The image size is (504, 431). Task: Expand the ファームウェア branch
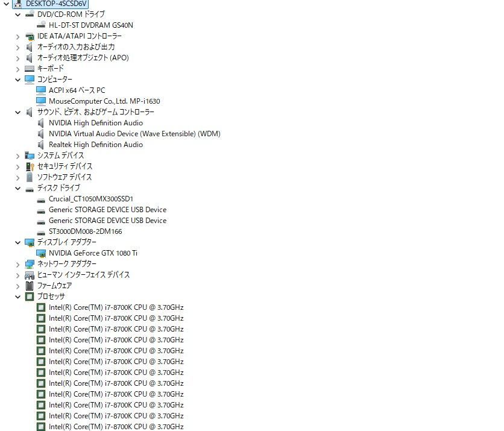point(18,286)
